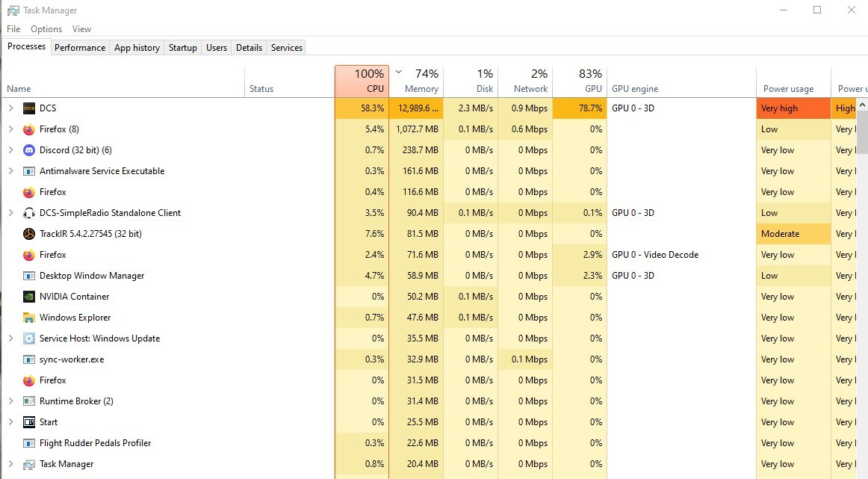Expand Antimalware Service Executable details
868x479 pixels.
pyautogui.click(x=10, y=171)
